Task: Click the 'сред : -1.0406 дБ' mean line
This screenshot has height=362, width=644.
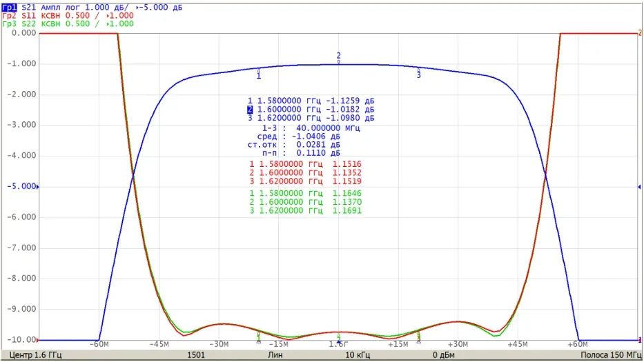Action: pos(299,137)
